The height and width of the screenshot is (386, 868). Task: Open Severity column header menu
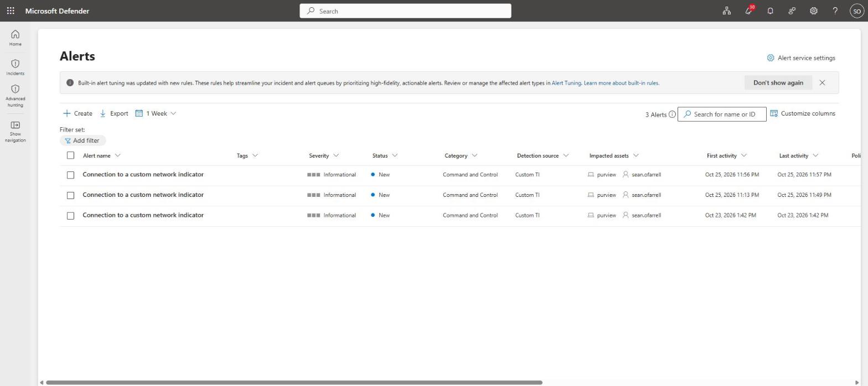[324, 155]
